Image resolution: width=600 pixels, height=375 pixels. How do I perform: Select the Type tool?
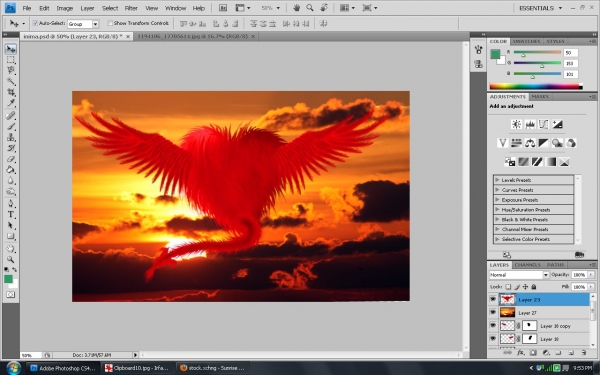[x=11, y=214]
